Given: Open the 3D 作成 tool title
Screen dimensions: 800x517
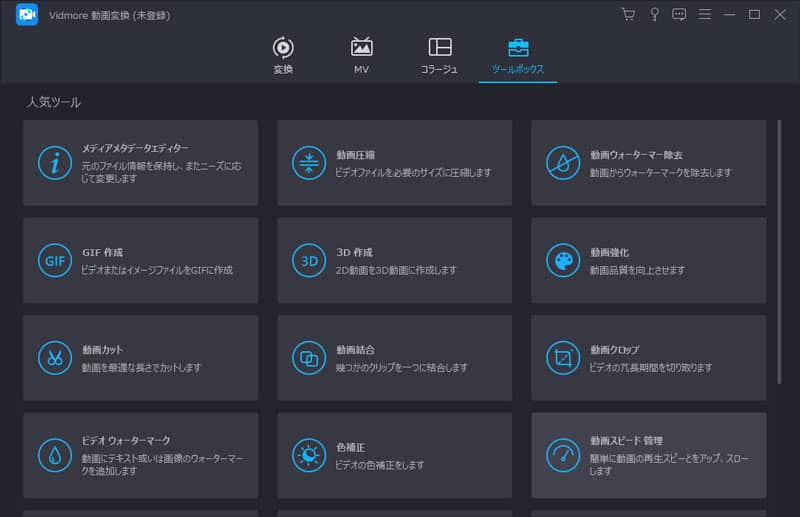Looking at the screenshot, I should coord(355,252).
